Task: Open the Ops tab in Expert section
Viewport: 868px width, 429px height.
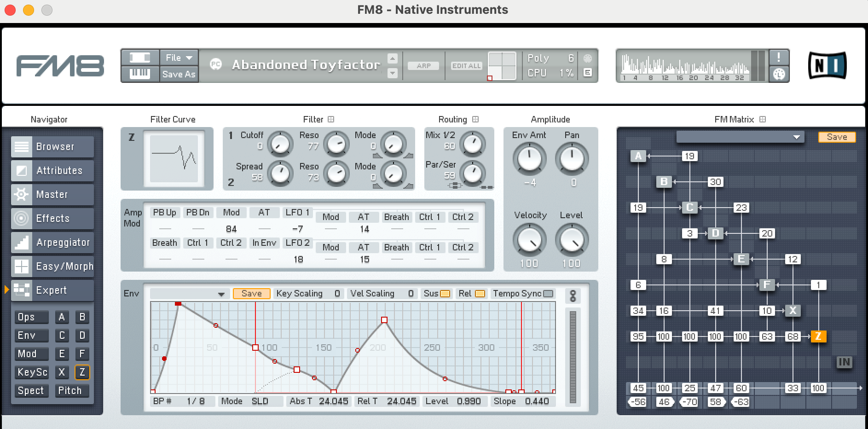Action: (x=31, y=317)
